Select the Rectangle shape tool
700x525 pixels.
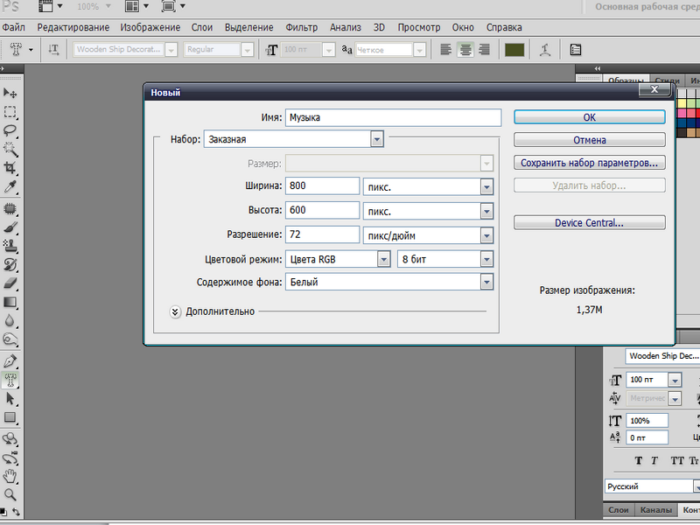(x=10, y=417)
